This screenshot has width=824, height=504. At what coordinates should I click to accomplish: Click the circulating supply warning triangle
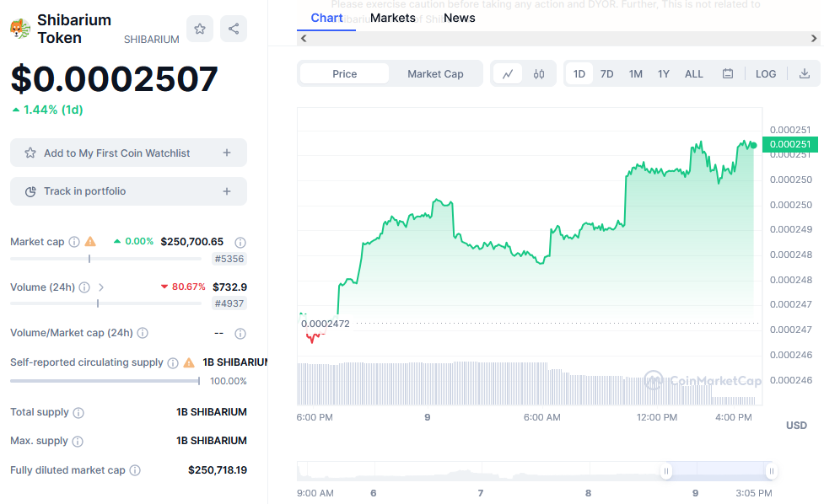pyautogui.click(x=189, y=362)
